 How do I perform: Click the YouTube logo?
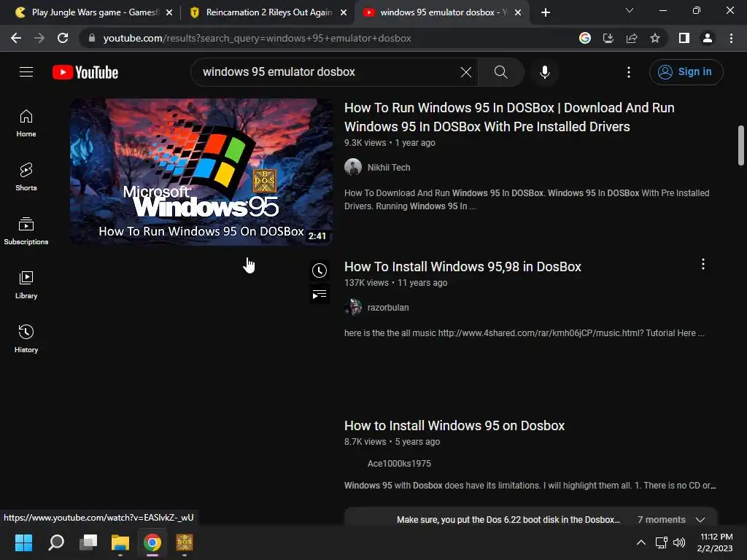click(85, 72)
